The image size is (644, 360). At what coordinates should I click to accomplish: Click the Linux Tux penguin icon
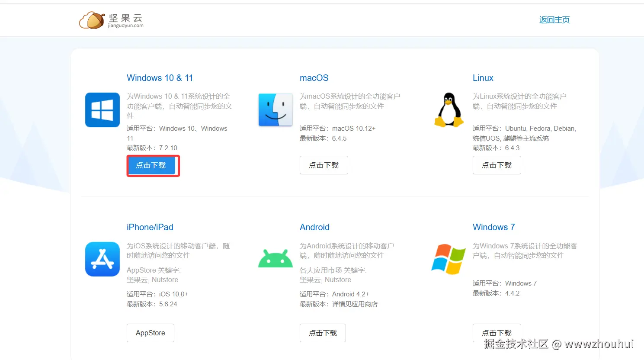pyautogui.click(x=449, y=110)
